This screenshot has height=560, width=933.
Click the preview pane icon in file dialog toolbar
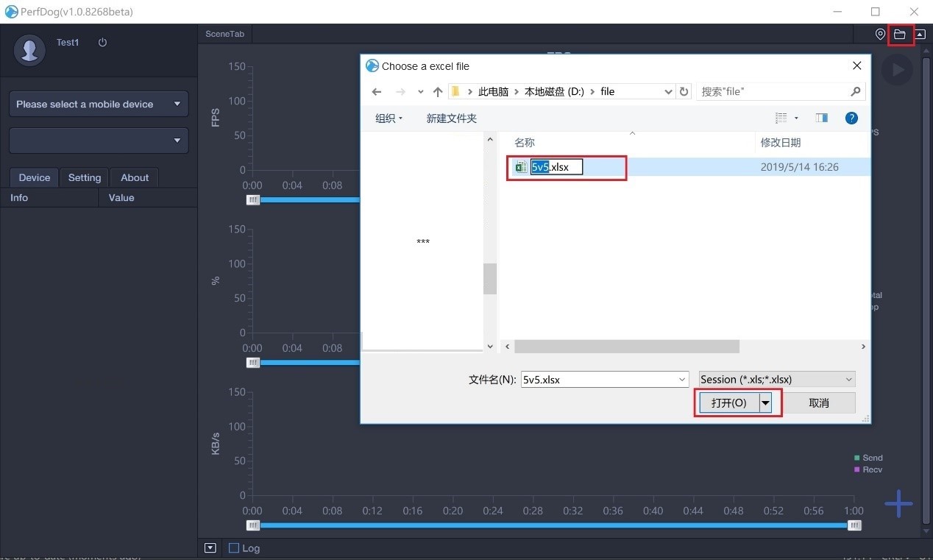click(x=822, y=118)
